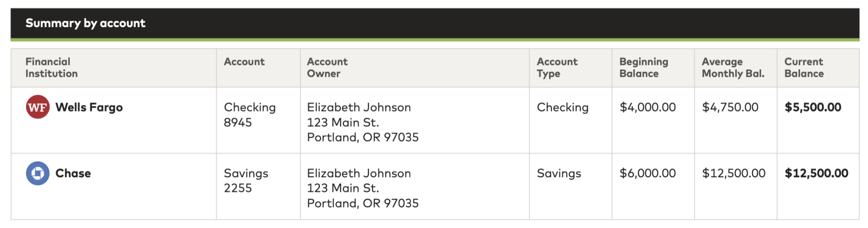This screenshot has height=228, width=868.
Task: Select Savings 2255 account cell
Action: [246, 181]
